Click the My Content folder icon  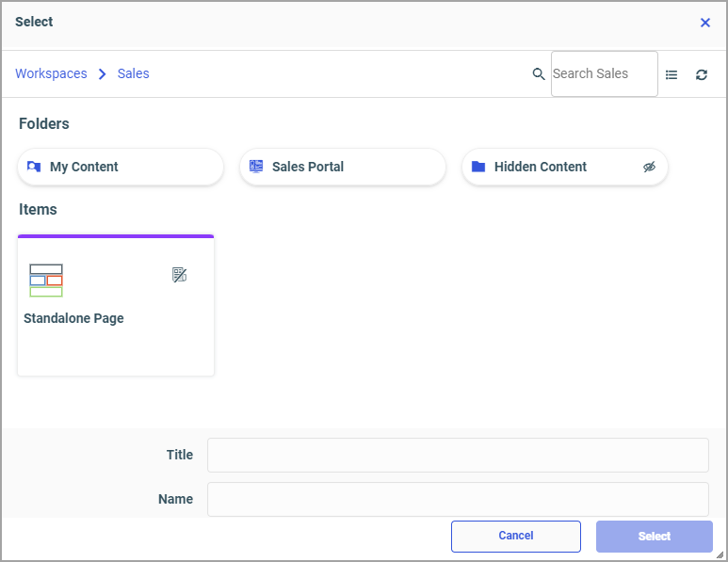[34, 167]
